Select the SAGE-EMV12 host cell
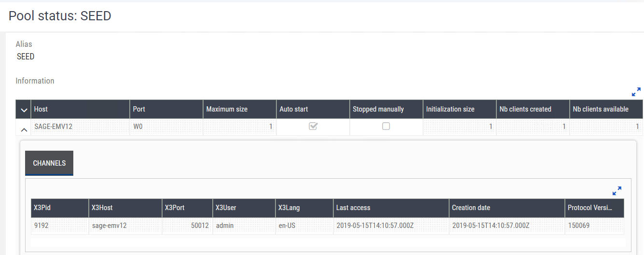Image resolution: width=644 pixels, height=255 pixels. tap(80, 127)
